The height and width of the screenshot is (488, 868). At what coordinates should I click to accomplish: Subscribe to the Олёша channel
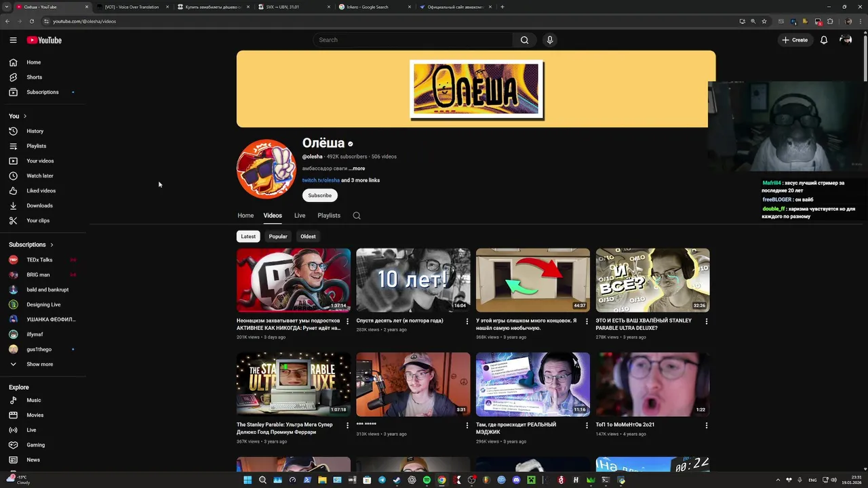pos(320,195)
